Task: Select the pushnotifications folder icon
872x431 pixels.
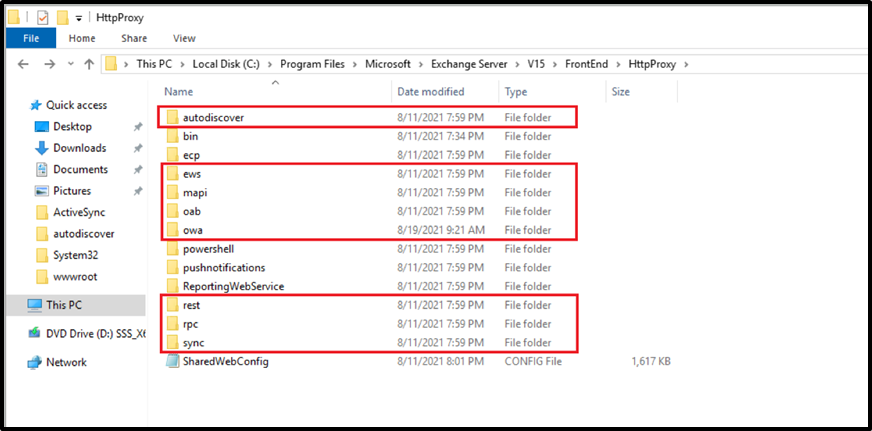Action: click(x=172, y=267)
